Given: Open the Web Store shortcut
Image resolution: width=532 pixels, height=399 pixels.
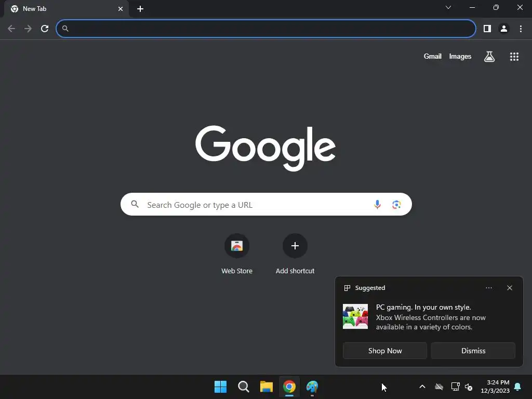Looking at the screenshot, I should click(x=237, y=254).
